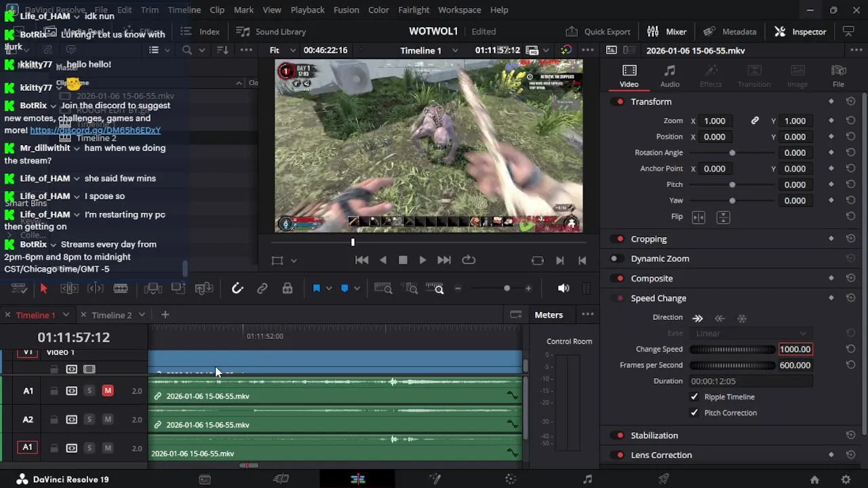Click the blue marker icon

[344, 289]
